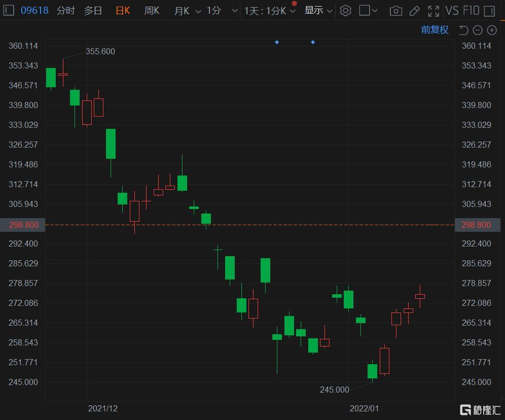The height and width of the screenshot is (420, 505).
Task: Click the undo reset arrow icon
Action: pyautogui.click(x=463, y=30)
